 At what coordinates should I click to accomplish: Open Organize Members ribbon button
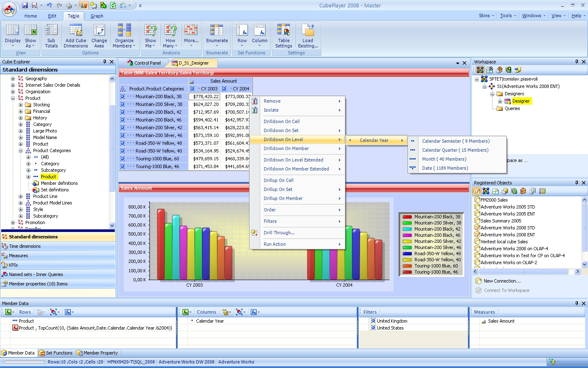125,36
